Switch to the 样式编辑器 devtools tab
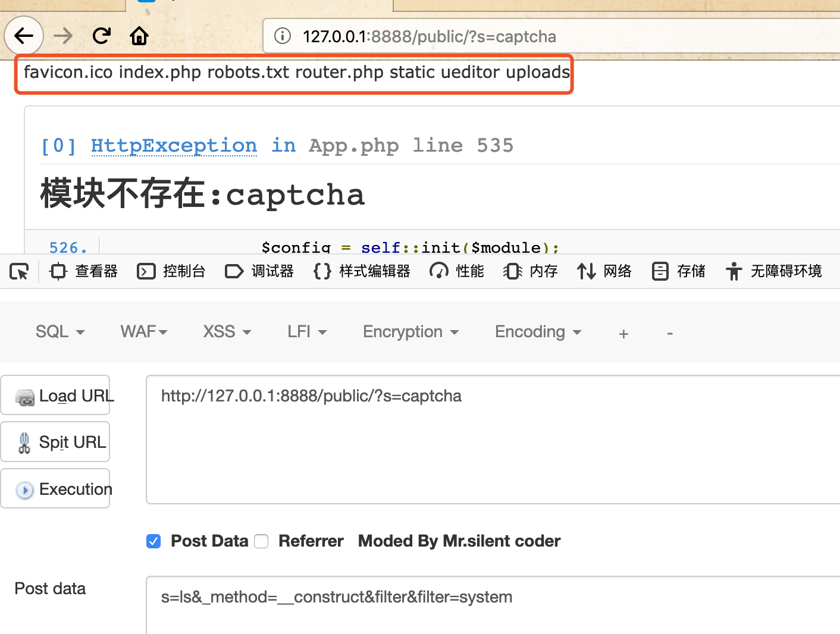This screenshot has height=634, width=840. click(x=362, y=272)
